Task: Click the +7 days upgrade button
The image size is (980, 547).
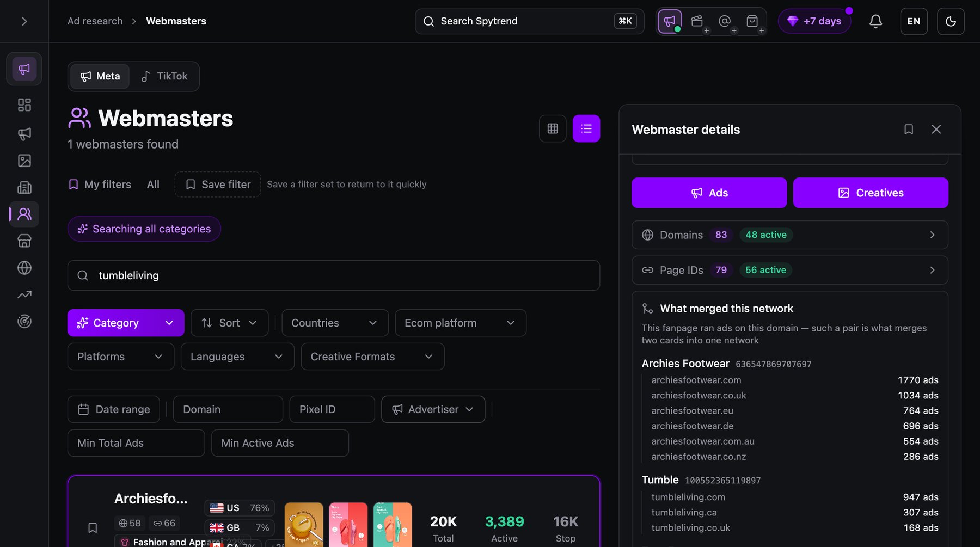Action: [x=814, y=21]
